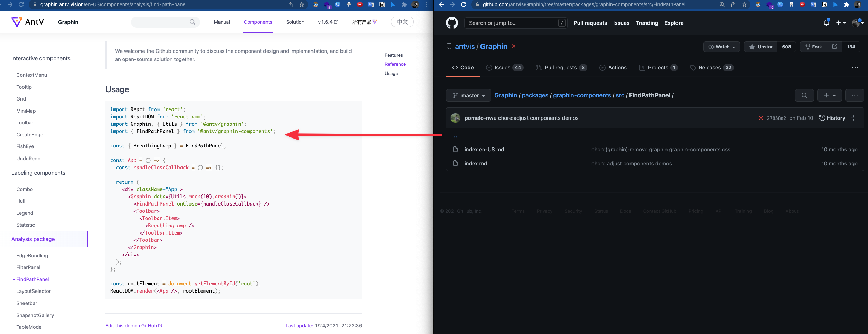
Task: Open the repo overflow ellipsis menu
Action: [855, 68]
